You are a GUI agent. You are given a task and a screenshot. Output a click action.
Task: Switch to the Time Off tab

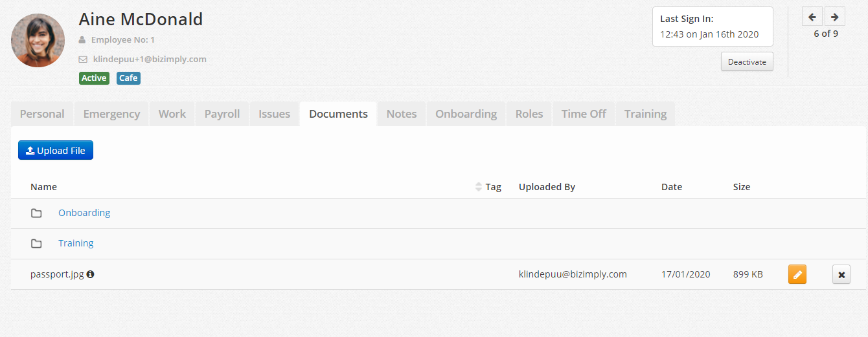[584, 114]
